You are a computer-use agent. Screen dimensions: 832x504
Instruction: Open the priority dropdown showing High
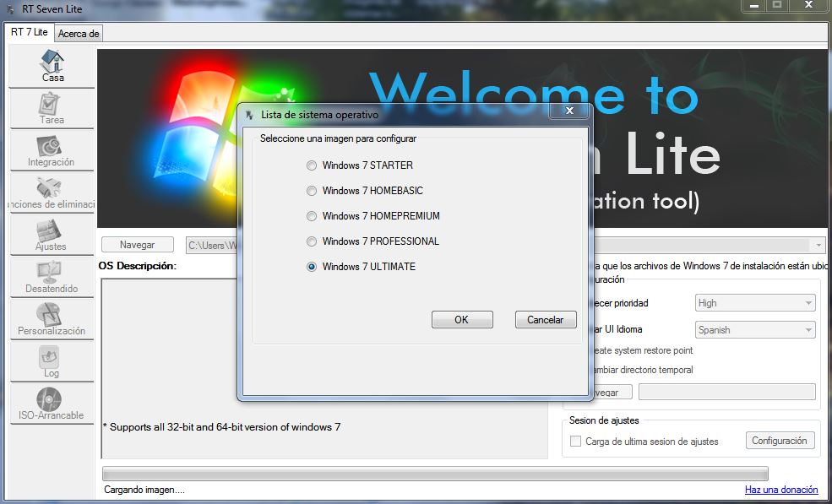click(755, 303)
